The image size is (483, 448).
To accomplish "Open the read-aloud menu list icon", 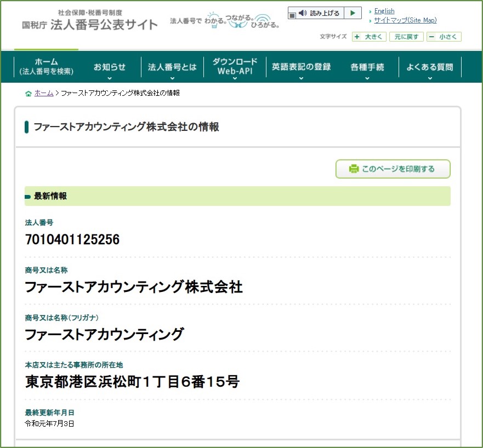I will [292, 14].
